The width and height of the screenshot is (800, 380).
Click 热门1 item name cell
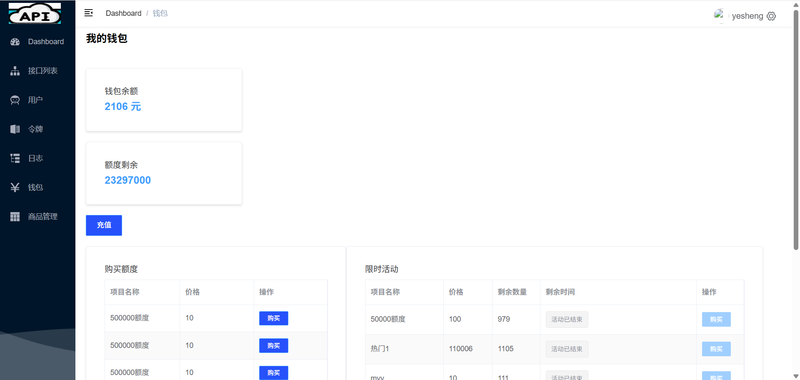405,349
